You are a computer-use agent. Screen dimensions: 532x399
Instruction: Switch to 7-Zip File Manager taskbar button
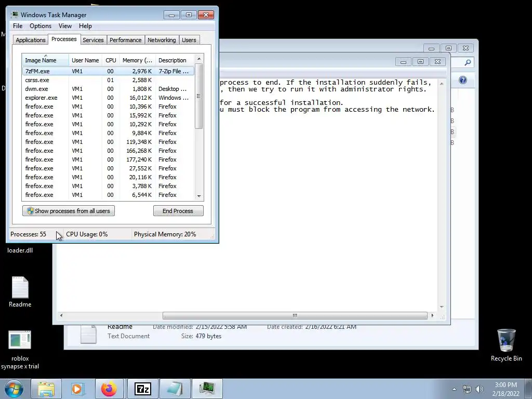[143, 389]
